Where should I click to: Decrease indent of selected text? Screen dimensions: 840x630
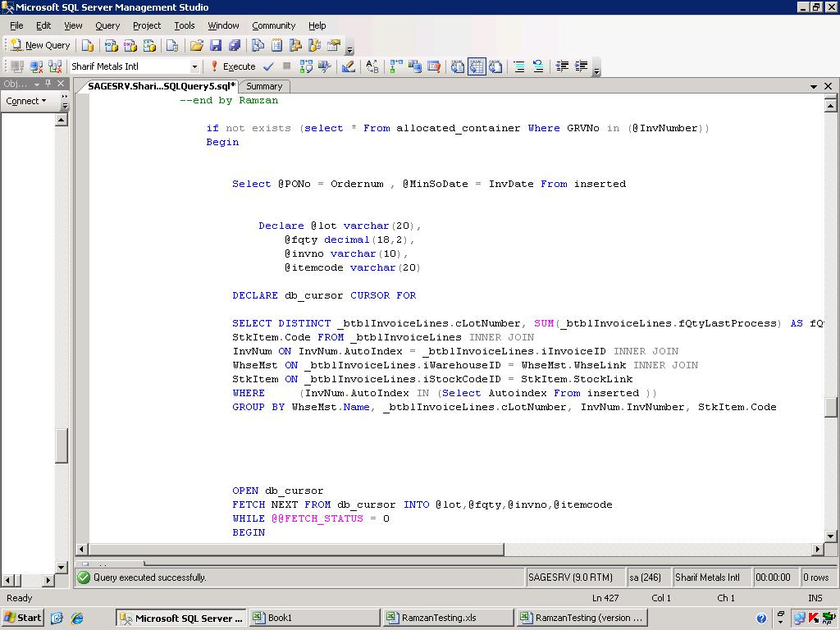pyautogui.click(x=564, y=66)
